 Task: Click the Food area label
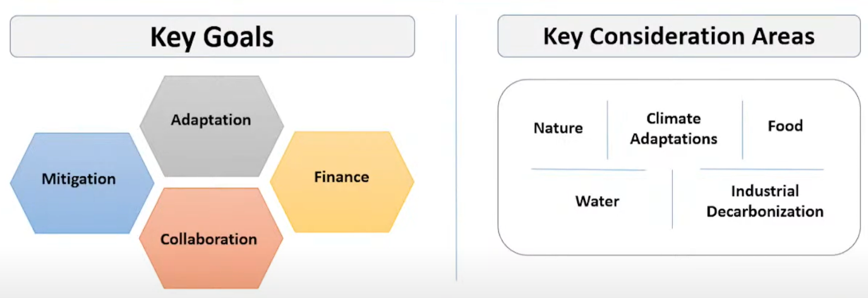785,126
